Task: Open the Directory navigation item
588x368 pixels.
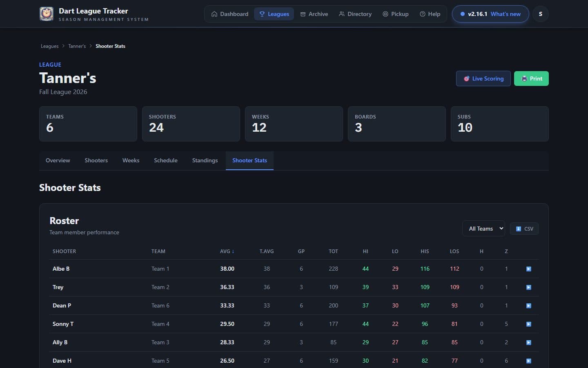Action: [x=355, y=14]
